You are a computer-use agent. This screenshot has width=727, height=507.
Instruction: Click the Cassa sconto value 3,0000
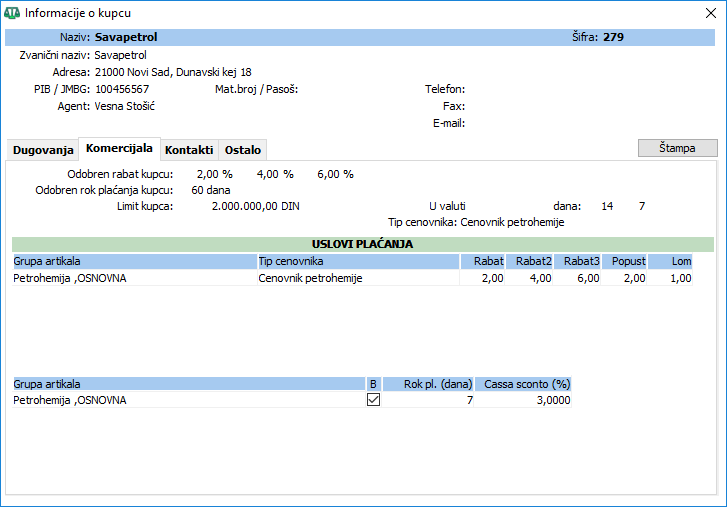click(523, 400)
